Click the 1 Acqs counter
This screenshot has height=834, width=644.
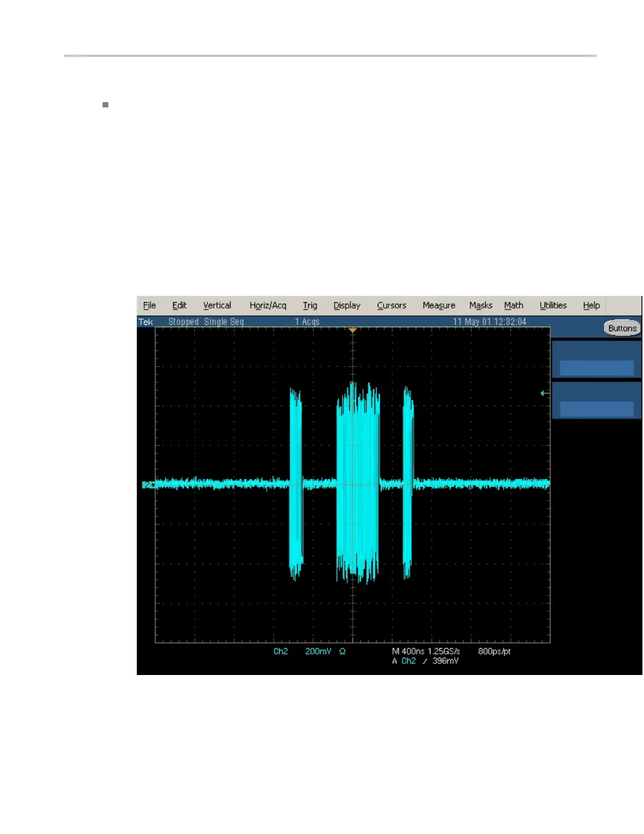click(307, 322)
